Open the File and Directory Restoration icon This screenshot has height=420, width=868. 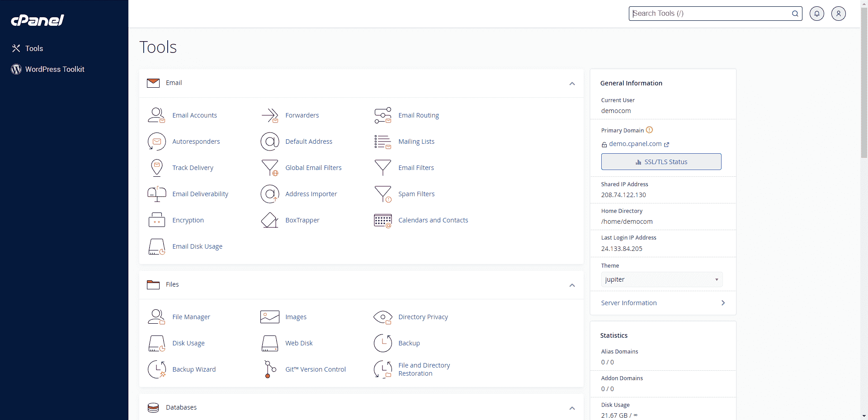click(383, 369)
